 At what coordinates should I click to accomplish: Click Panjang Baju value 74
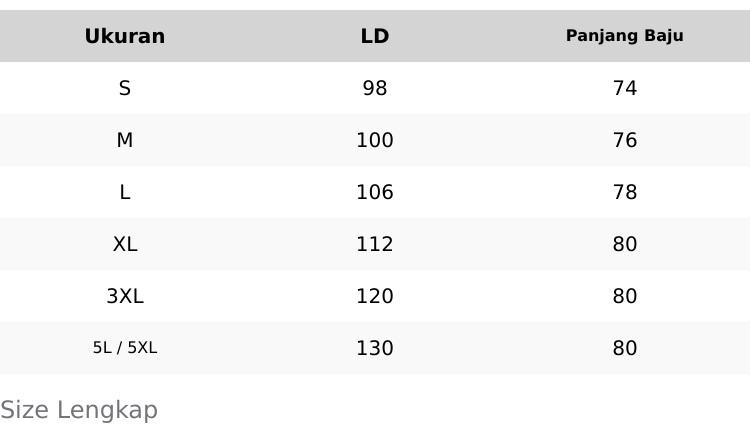coord(624,88)
